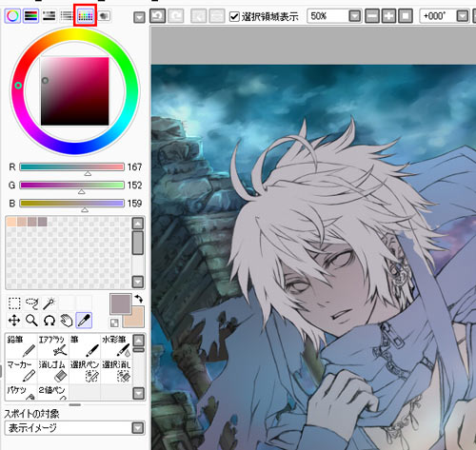476x450 pixels.
Task: Click brush tool list scroll up arrow
Action: [139, 341]
